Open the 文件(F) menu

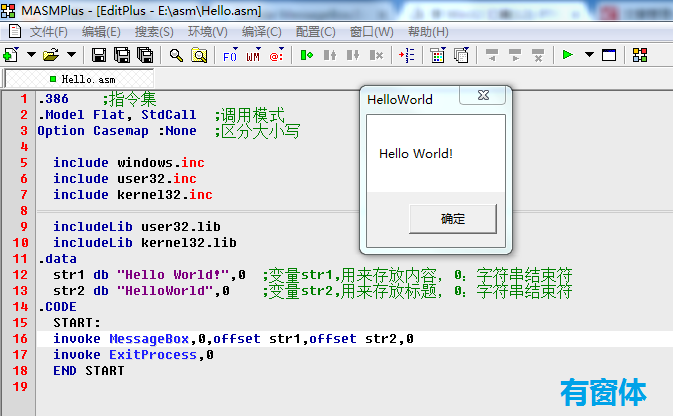coord(48,32)
